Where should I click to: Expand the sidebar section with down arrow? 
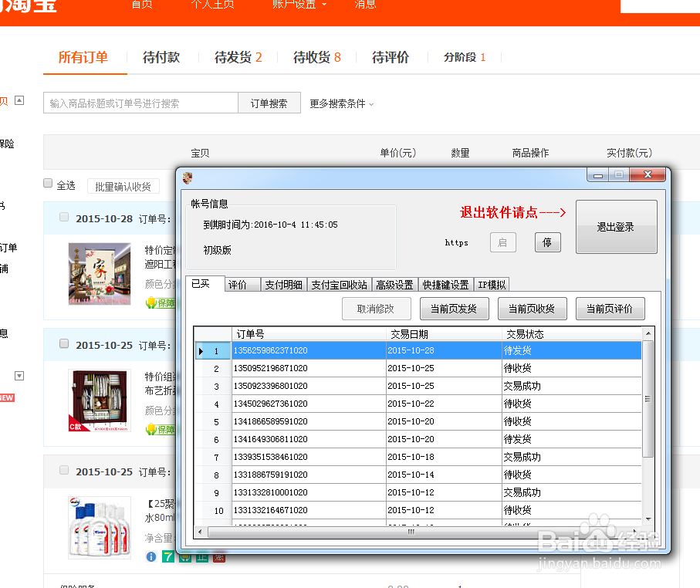[x=19, y=376]
